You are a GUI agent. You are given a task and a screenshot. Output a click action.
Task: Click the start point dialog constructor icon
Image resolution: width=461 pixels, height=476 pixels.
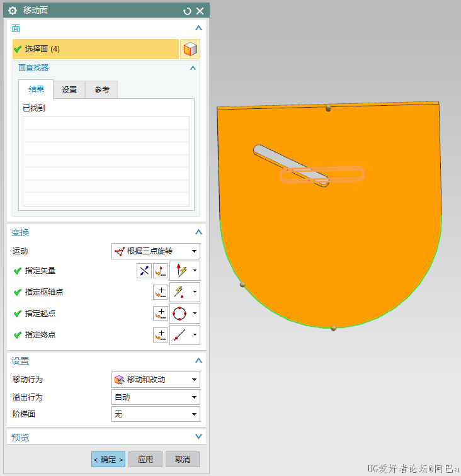pyautogui.click(x=161, y=314)
